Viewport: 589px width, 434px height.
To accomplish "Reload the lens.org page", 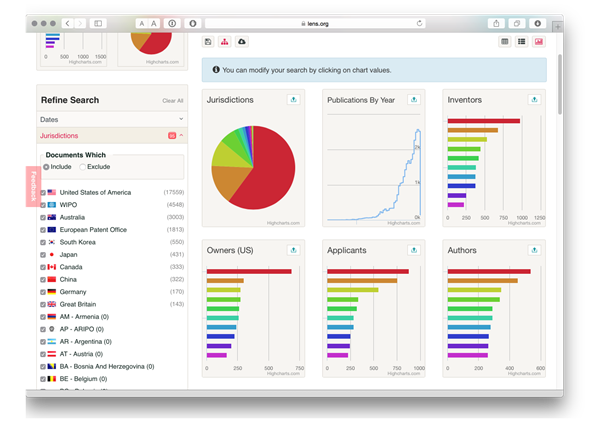I will pyautogui.click(x=419, y=23).
